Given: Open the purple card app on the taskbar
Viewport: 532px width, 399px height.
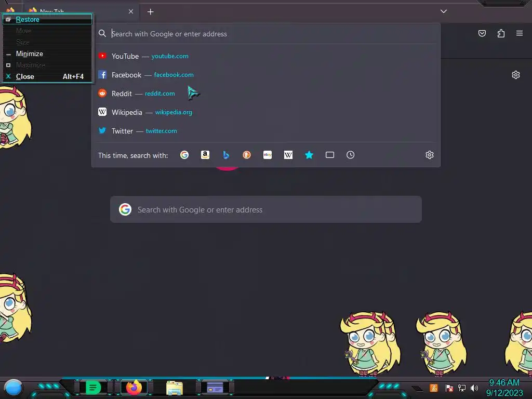Looking at the screenshot, I should click(x=215, y=388).
